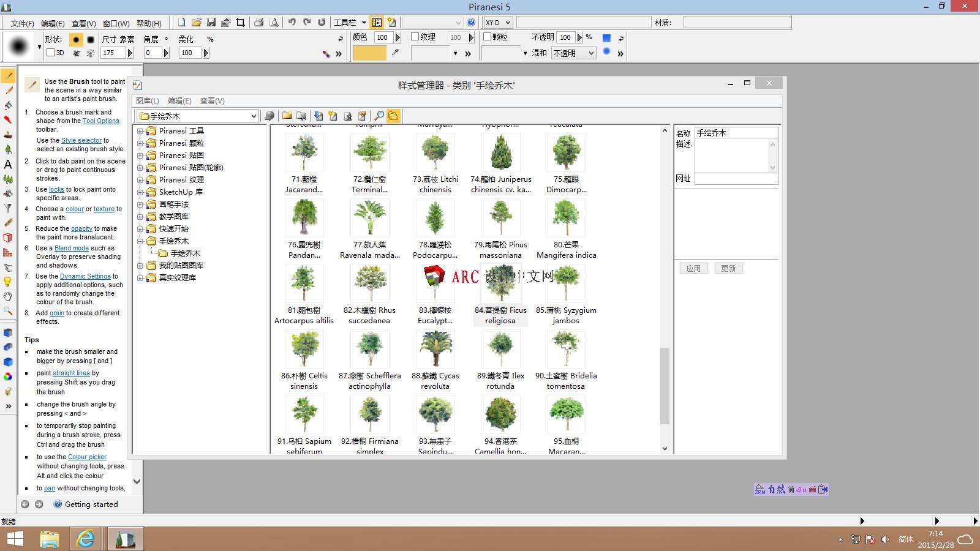Enable the 纹理 texture checkbox
Viewport: 980px width, 551px height.
pos(415,37)
